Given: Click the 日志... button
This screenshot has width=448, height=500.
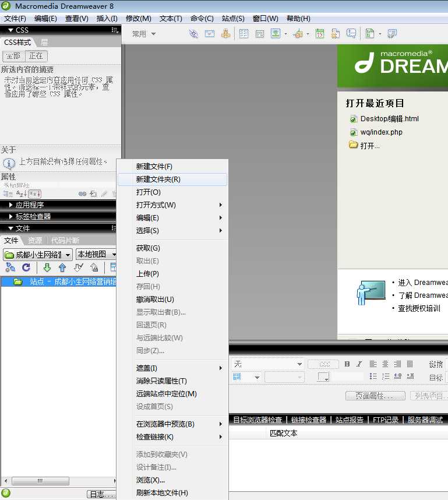Looking at the screenshot, I should pos(101,494).
